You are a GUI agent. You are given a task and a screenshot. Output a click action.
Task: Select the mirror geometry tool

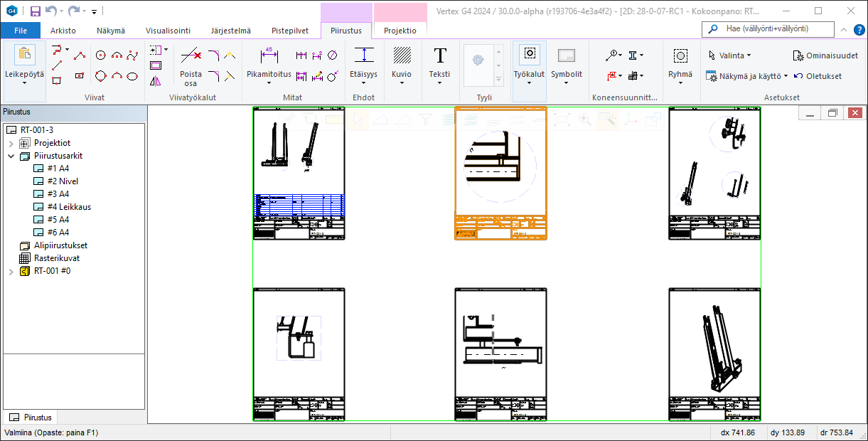click(156, 80)
